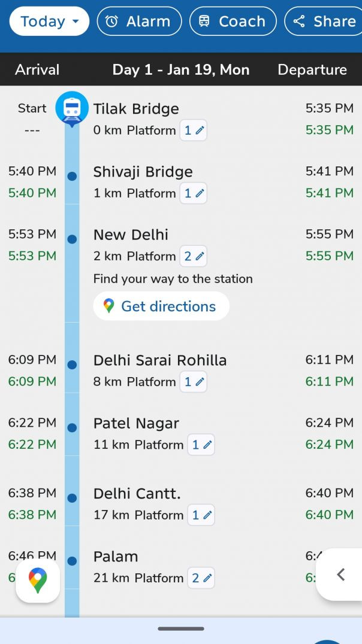The height and width of the screenshot is (644, 362).
Task: Edit Patel Nagar platform number
Action: 201,445
